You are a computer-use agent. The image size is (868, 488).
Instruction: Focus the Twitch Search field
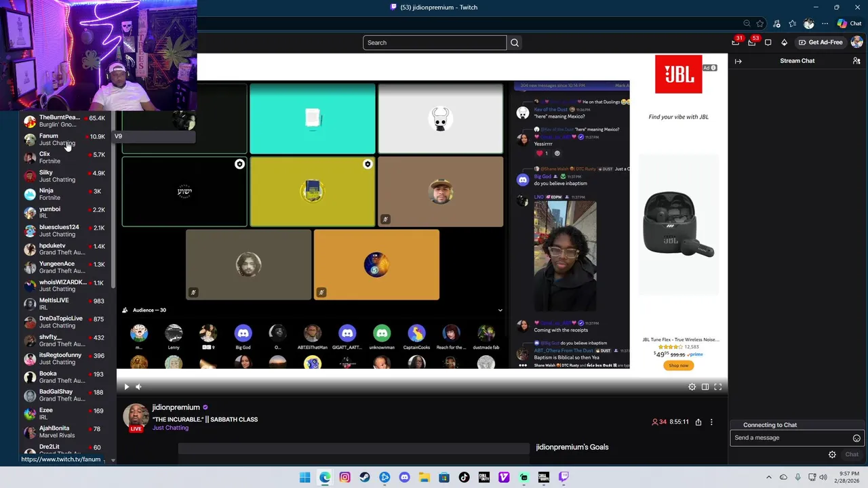(x=435, y=43)
